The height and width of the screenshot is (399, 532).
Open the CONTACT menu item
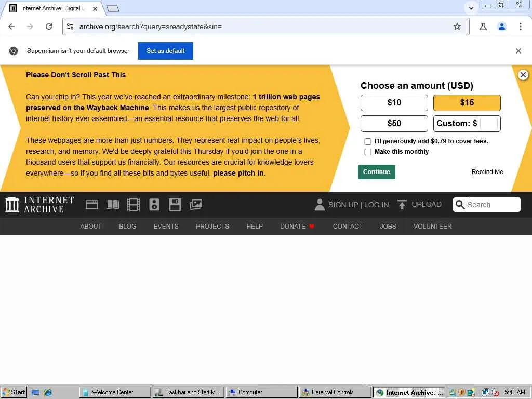point(348,227)
